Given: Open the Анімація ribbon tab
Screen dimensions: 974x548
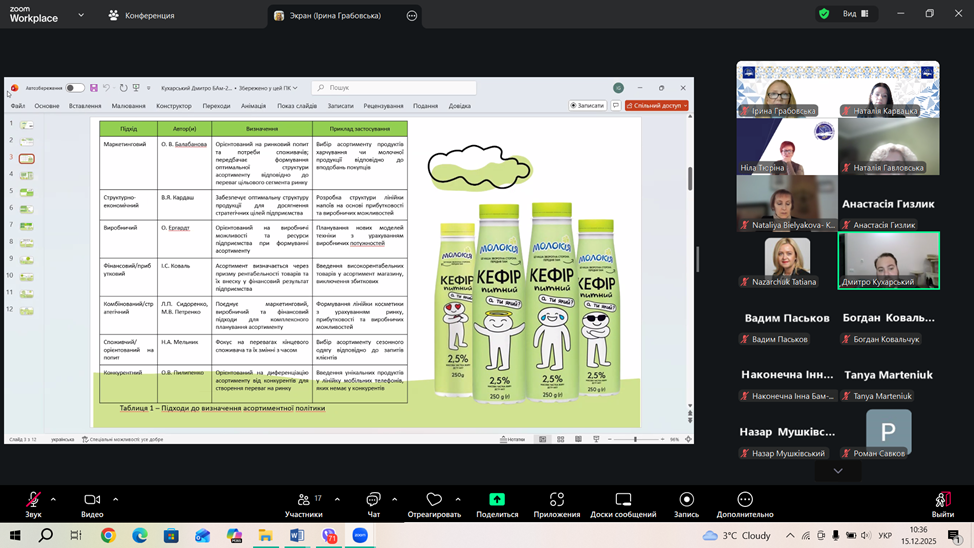Looking at the screenshot, I should click(253, 106).
